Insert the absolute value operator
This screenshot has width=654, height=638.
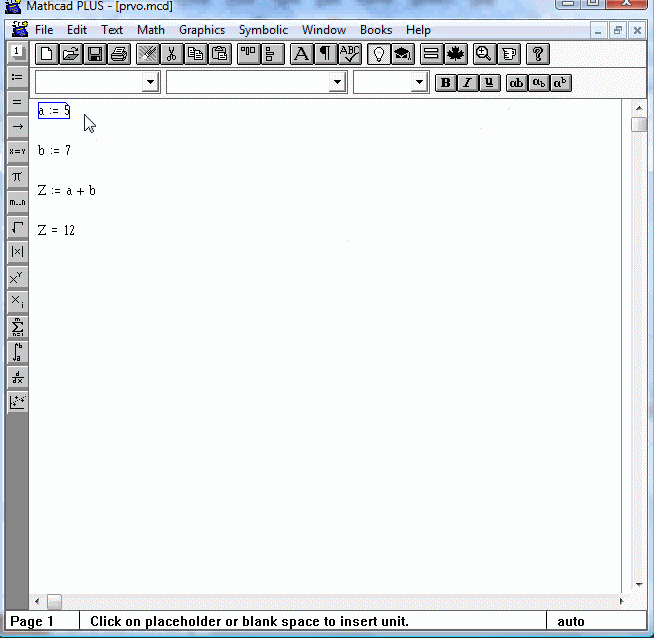point(17,252)
